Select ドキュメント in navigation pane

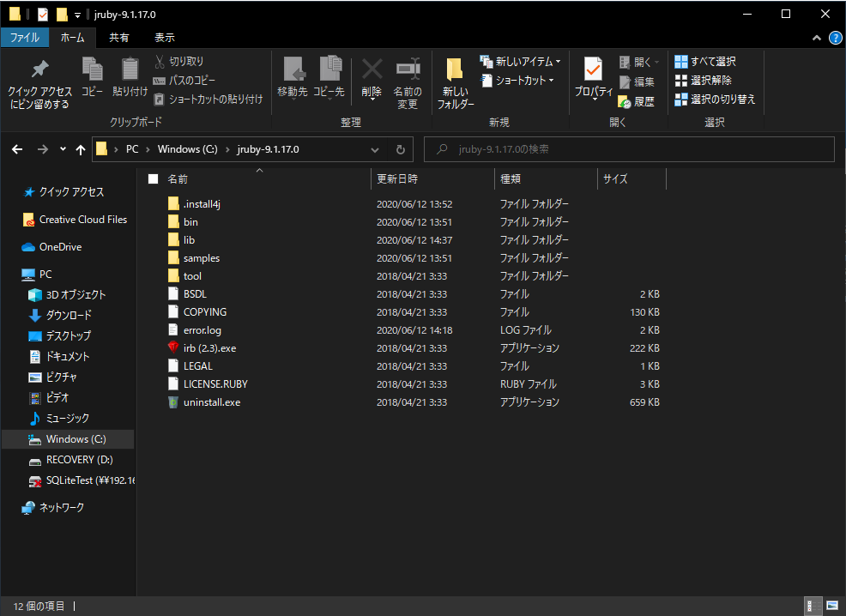click(x=59, y=356)
